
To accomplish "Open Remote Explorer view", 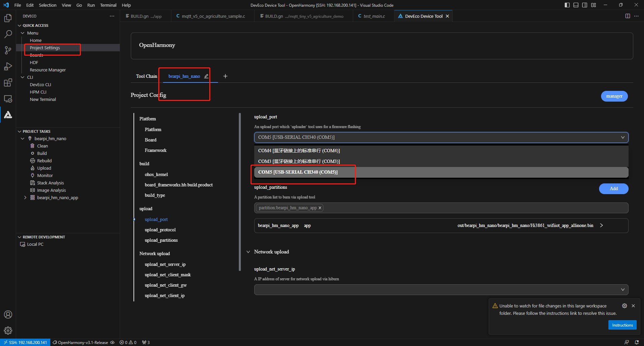I will click(x=8, y=99).
